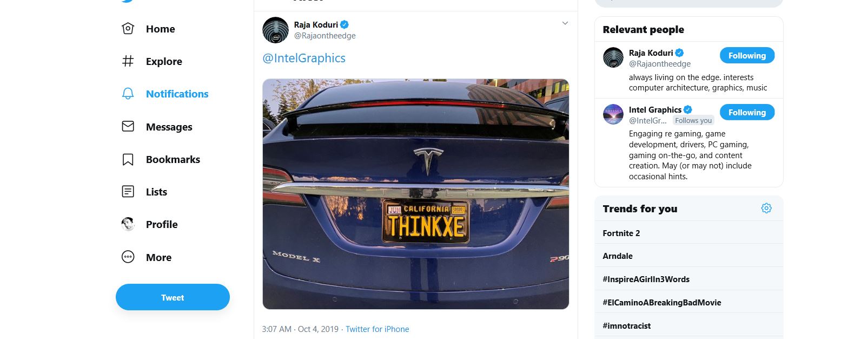This screenshot has width=868, height=339.
Task: Click the Home house icon
Action: (x=128, y=29)
